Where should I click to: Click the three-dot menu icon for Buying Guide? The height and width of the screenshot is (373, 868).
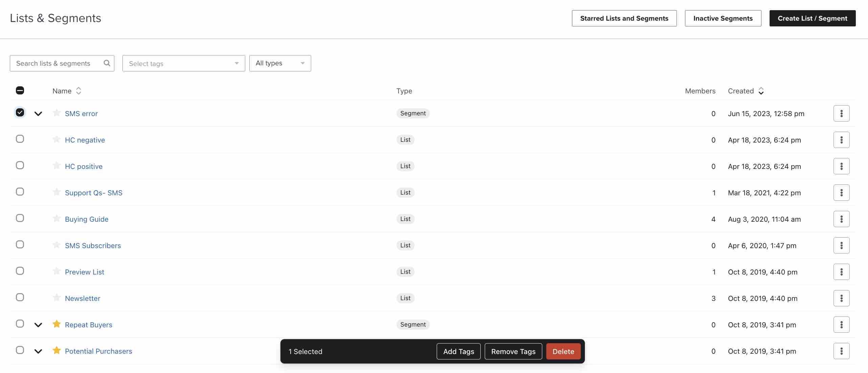[841, 219]
